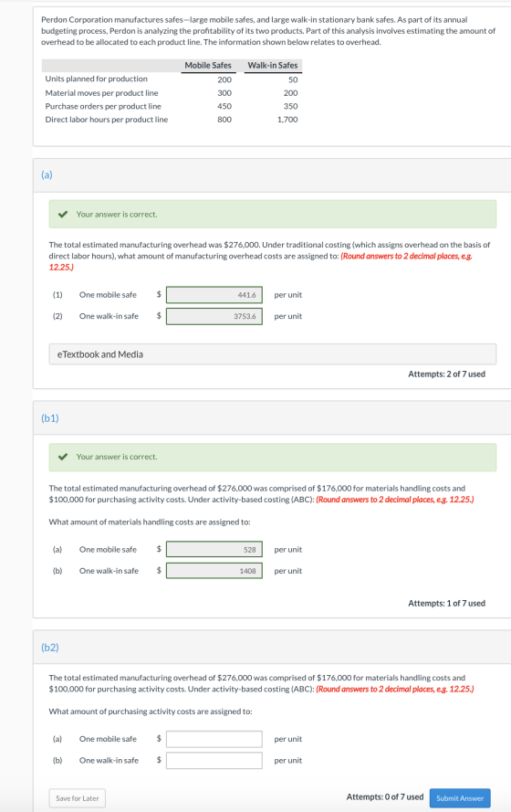Open the (a) section header
Viewport: 511px width, 812px height.
[x=47, y=175]
